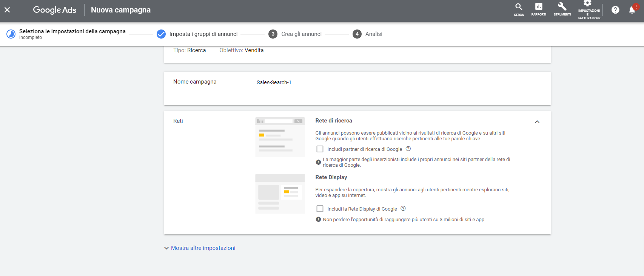Click the Incompleto status text
Viewport: 644px width, 276px height.
click(31, 37)
